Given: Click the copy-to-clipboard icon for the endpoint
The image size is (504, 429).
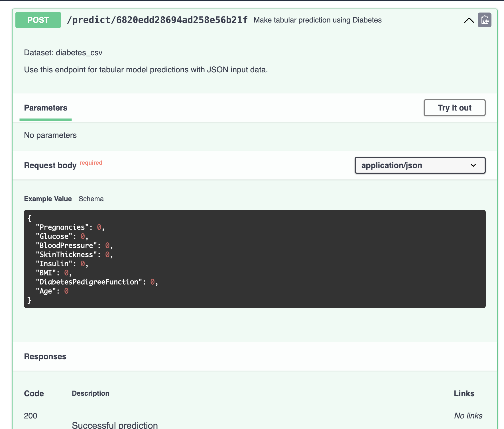Looking at the screenshot, I should [485, 20].
